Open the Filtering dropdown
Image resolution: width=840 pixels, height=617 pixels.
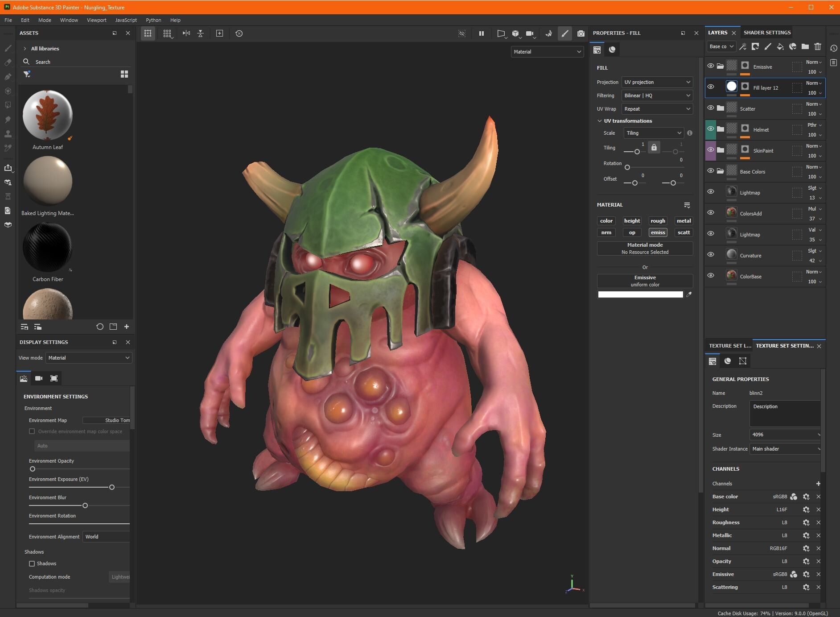point(657,95)
